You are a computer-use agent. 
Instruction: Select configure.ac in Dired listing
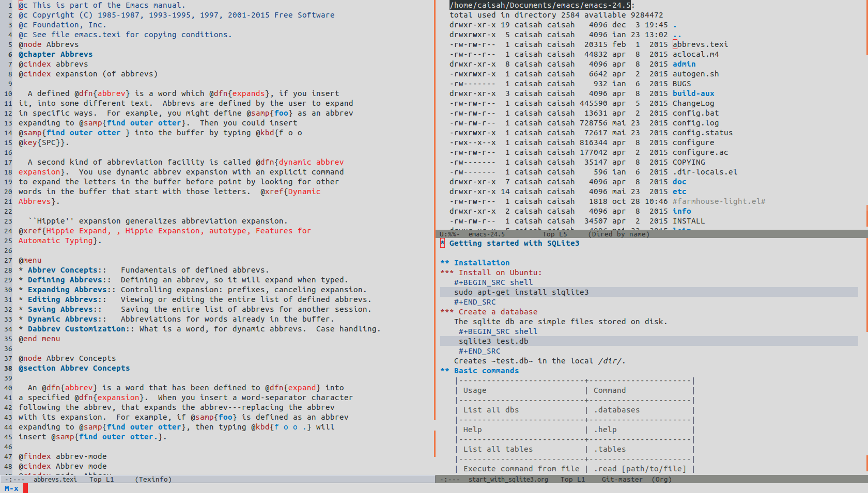point(700,152)
